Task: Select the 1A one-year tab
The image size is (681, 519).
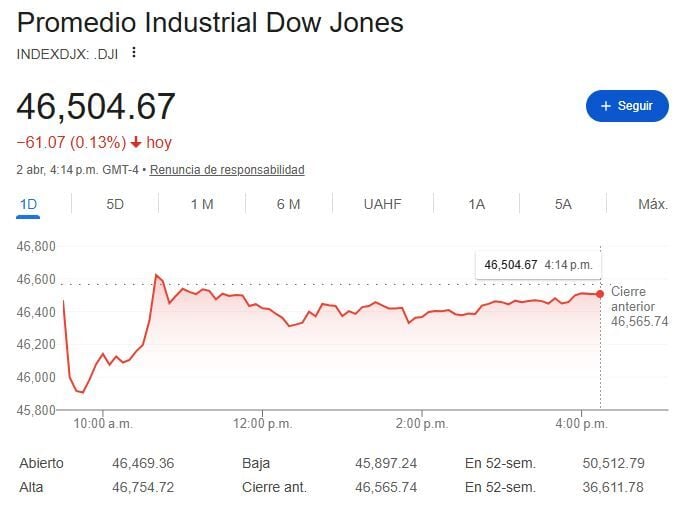Action: [476, 204]
